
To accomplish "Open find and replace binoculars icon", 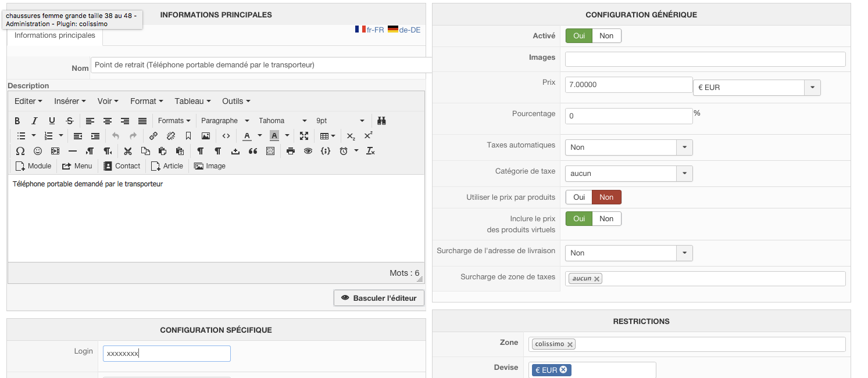I will [381, 121].
